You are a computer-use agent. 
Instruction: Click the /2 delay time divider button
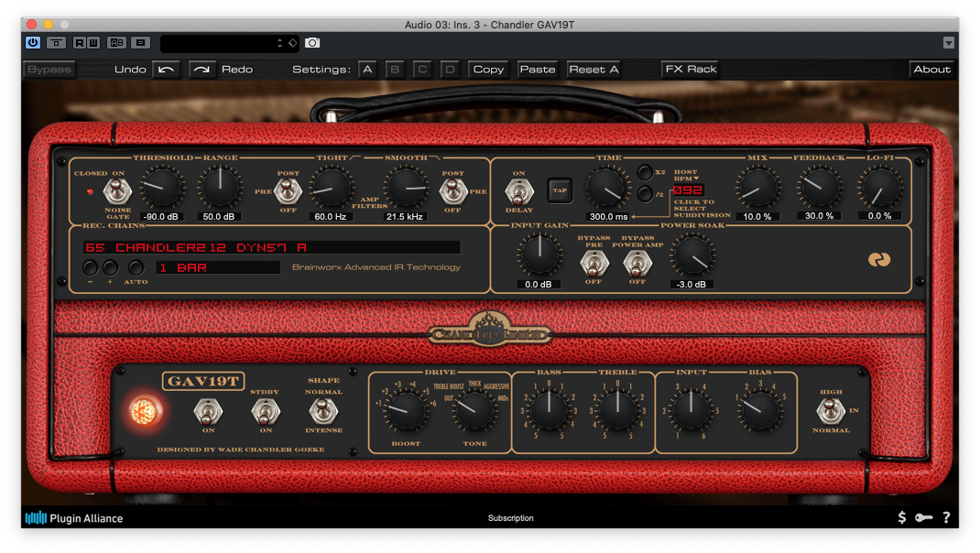(645, 194)
